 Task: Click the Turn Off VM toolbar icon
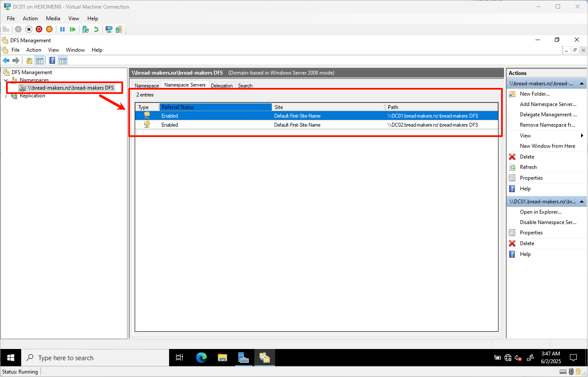tap(29, 29)
